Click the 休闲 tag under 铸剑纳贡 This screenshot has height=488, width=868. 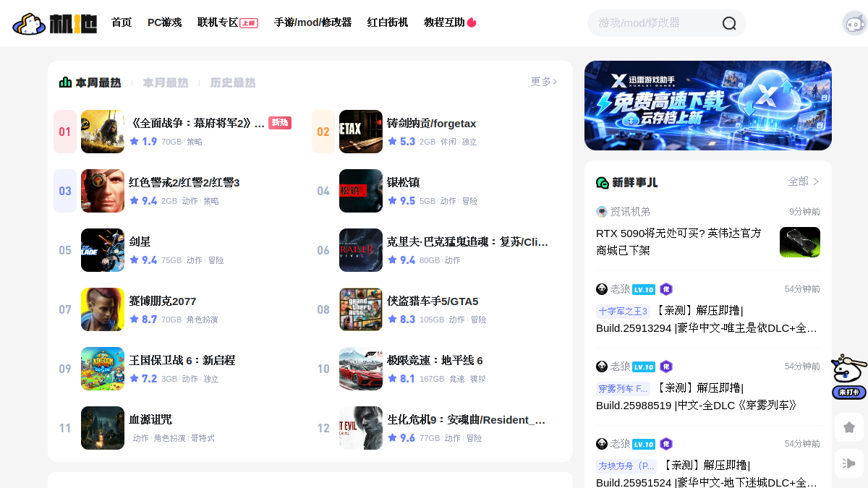(448, 142)
